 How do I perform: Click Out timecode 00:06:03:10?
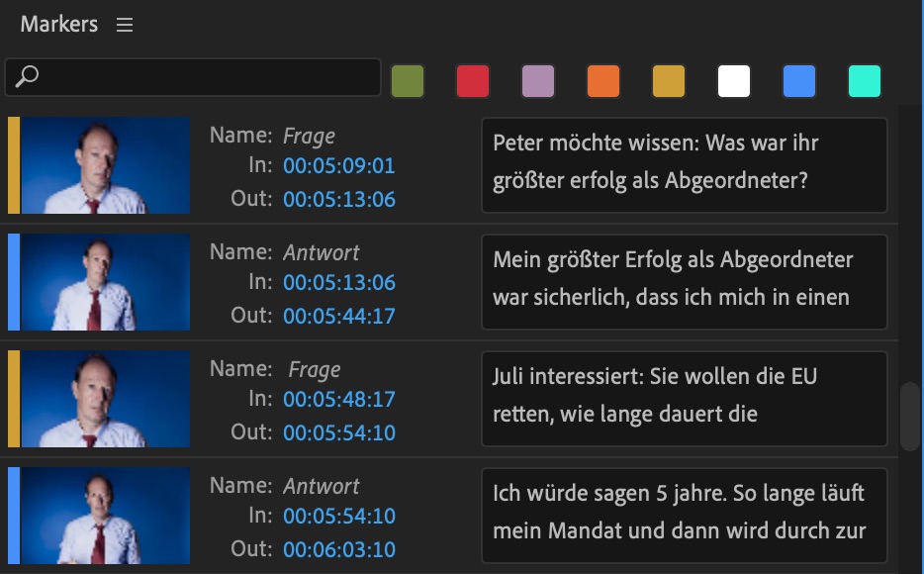click(x=338, y=547)
